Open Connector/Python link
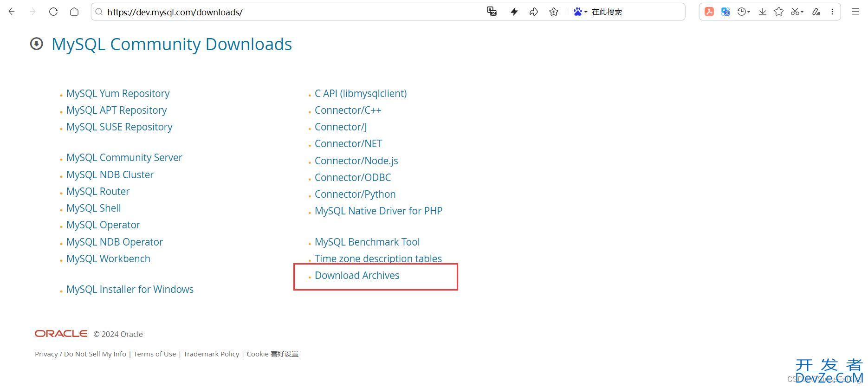The image size is (868, 388). point(355,194)
